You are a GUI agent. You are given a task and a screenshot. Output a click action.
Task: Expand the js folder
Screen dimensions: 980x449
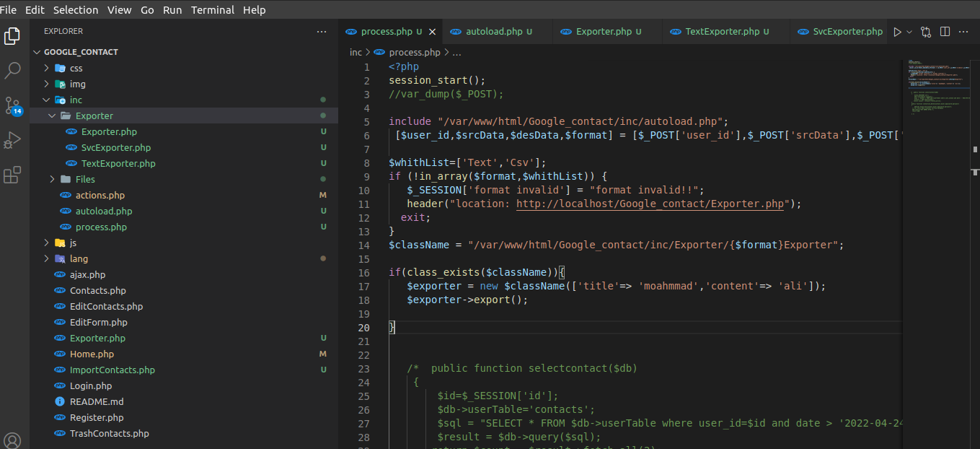tap(184, 243)
